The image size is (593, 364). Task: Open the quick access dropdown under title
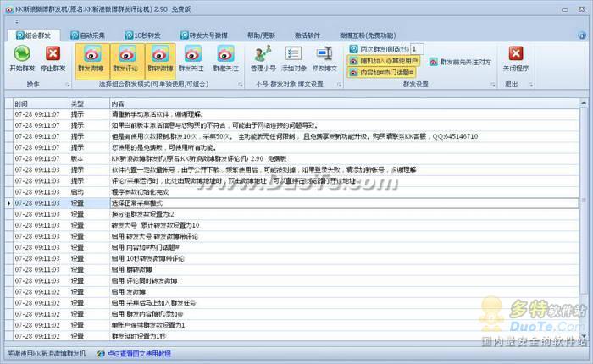(17, 22)
